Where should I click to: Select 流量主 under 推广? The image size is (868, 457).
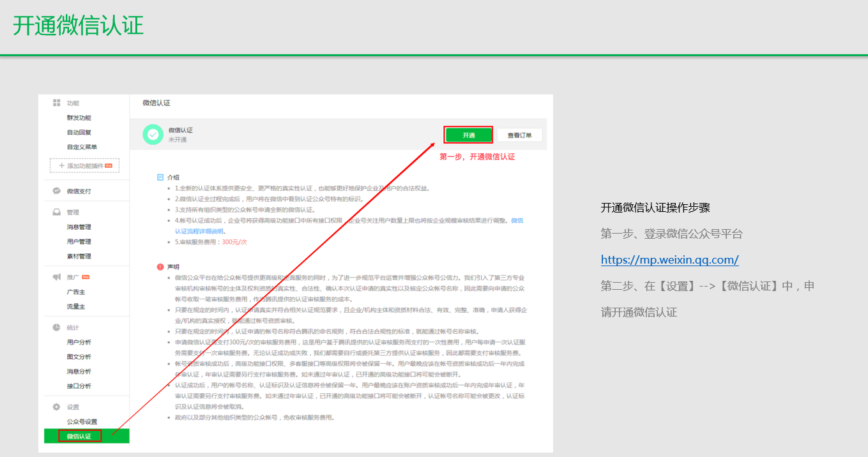(x=76, y=307)
